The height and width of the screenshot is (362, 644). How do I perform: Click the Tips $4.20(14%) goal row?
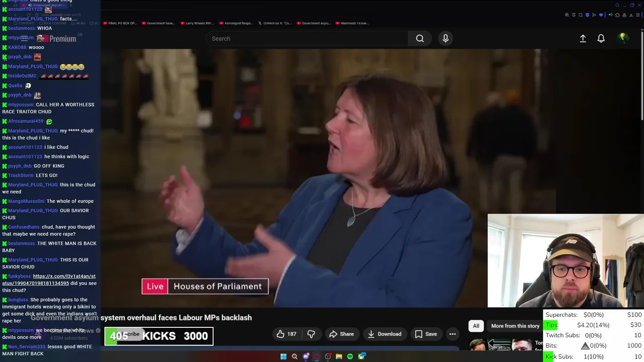594,325
